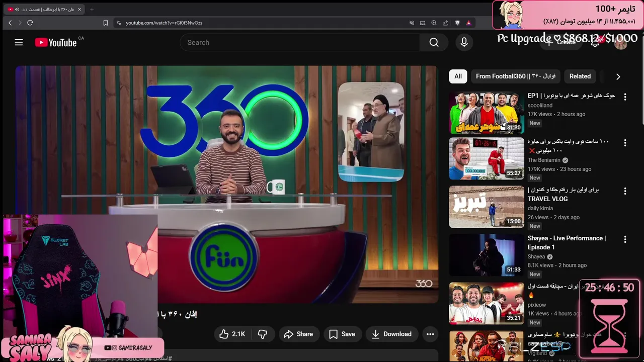Open options menu for TRAVEL VLOG video
The image size is (644, 362).
click(x=625, y=191)
